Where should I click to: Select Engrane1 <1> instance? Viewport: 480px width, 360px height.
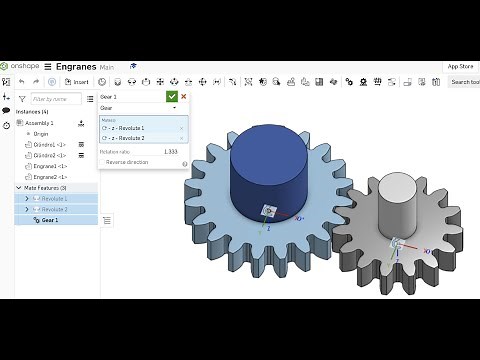(50, 166)
